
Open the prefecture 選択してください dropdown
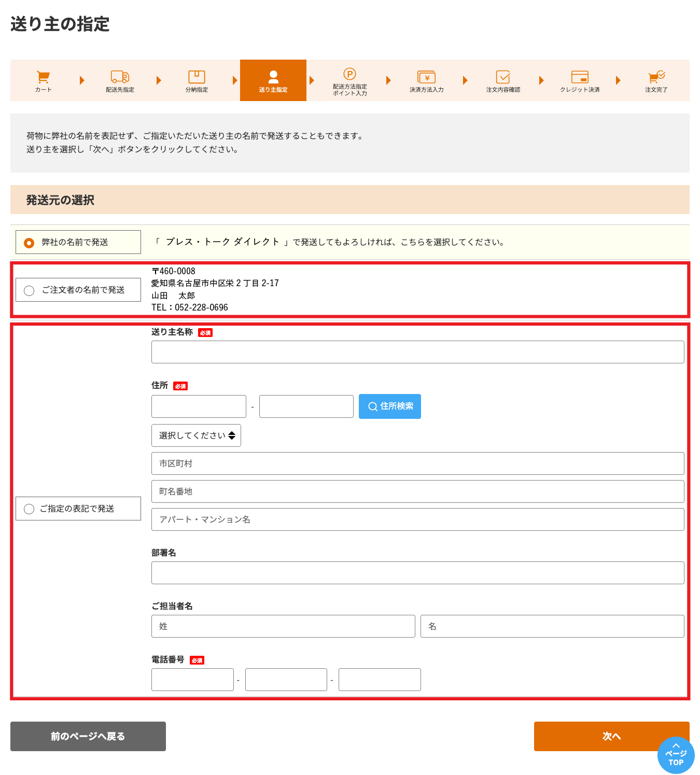pyautogui.click(x=196, y=435)
